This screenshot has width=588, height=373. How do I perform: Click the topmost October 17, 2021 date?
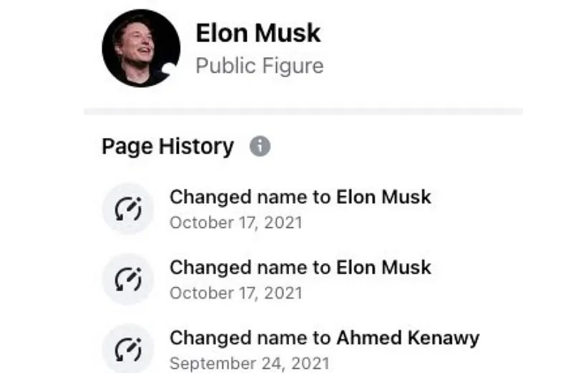coord(235,222)
